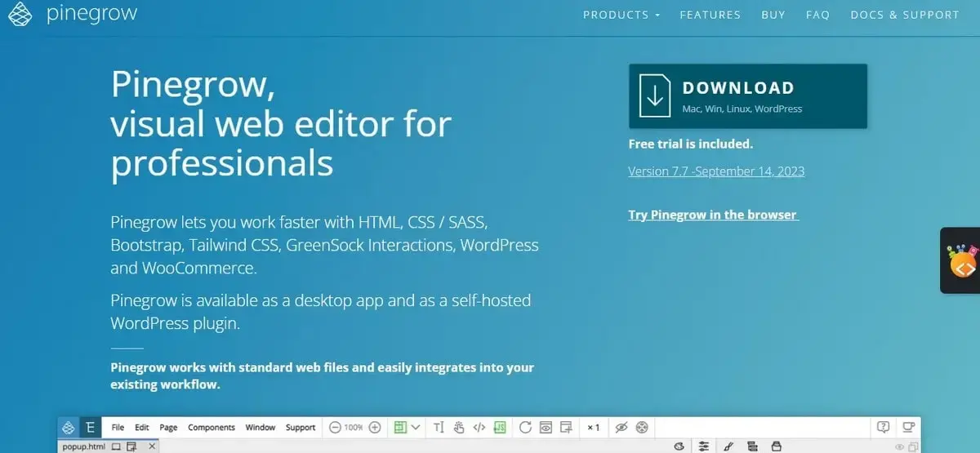The image size is (980, 453).
Task: Click the E editor mode icon
Action: point(90,428)
